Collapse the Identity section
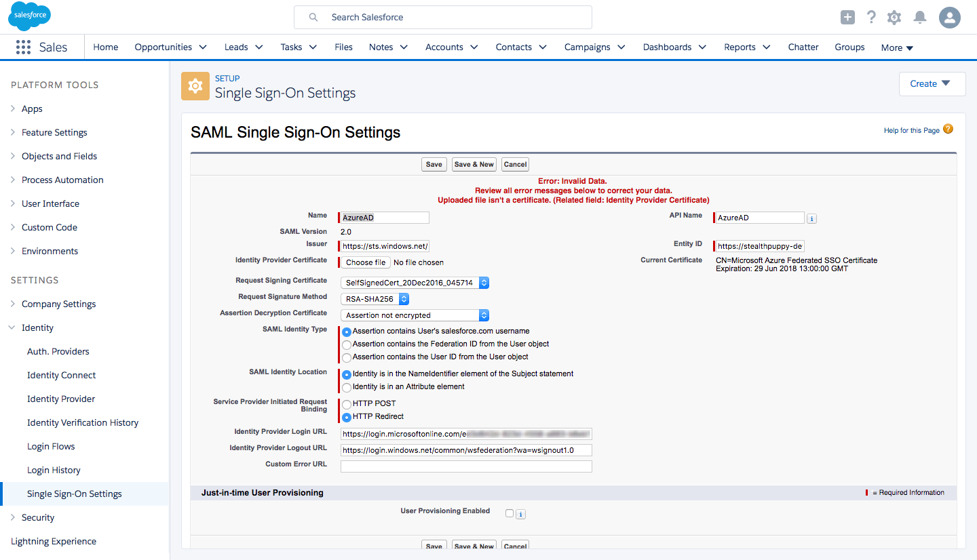The image size is (977, 560). [x=13, y=327]
